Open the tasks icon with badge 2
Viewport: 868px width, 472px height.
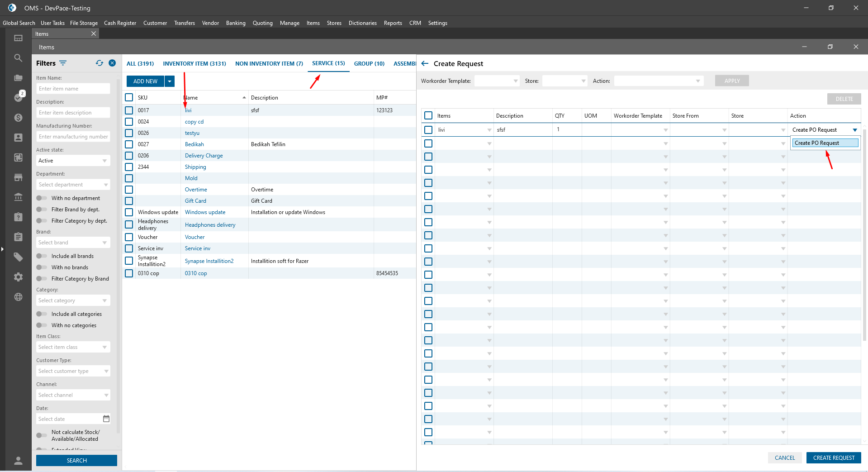[x=19, y=97]
